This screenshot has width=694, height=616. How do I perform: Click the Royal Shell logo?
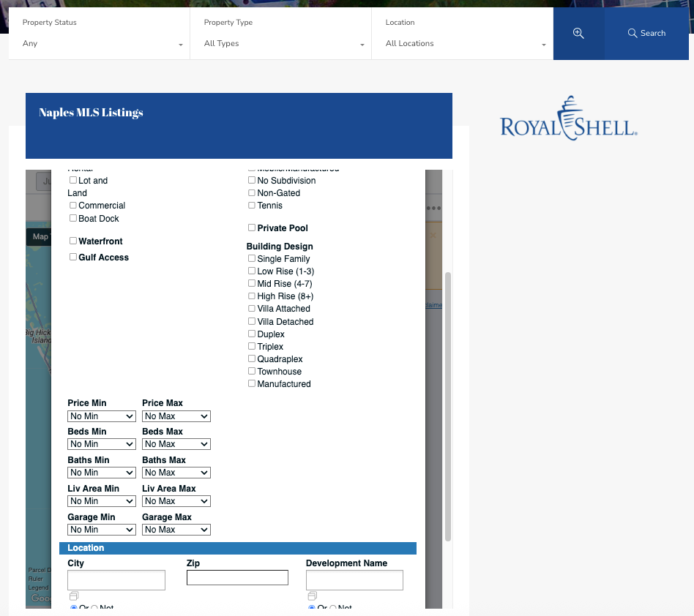(569, 119)
